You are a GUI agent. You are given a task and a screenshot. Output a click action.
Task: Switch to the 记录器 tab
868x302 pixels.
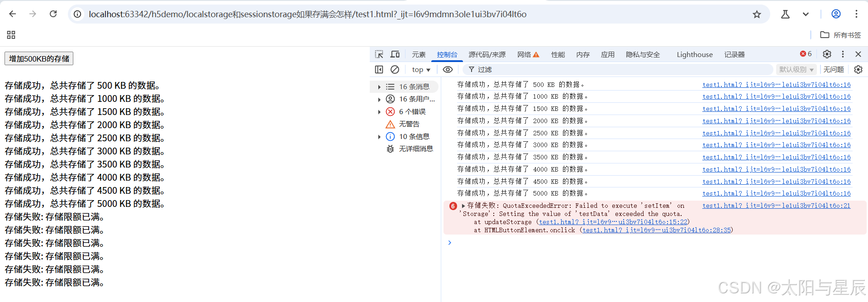pyautogui.click(x=734, y=55)
